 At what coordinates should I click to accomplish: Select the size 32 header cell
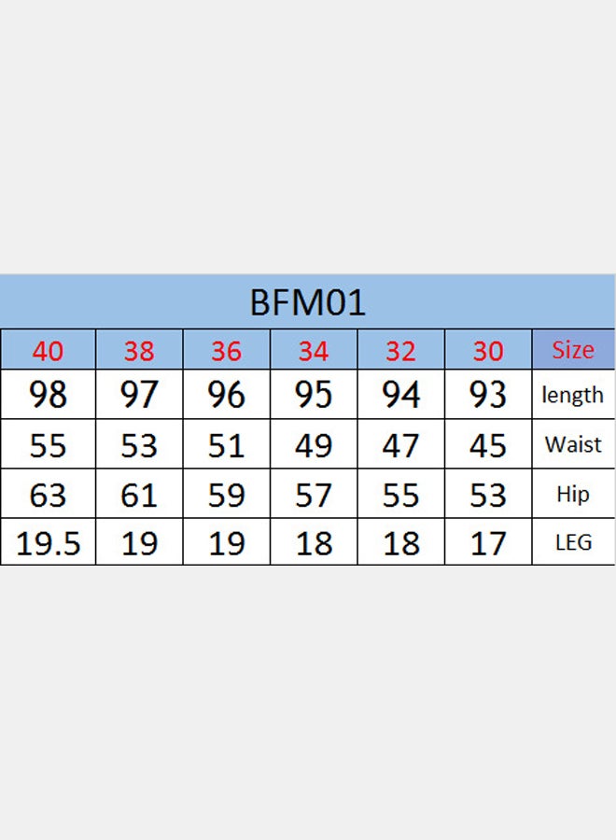tap(400, 351)
